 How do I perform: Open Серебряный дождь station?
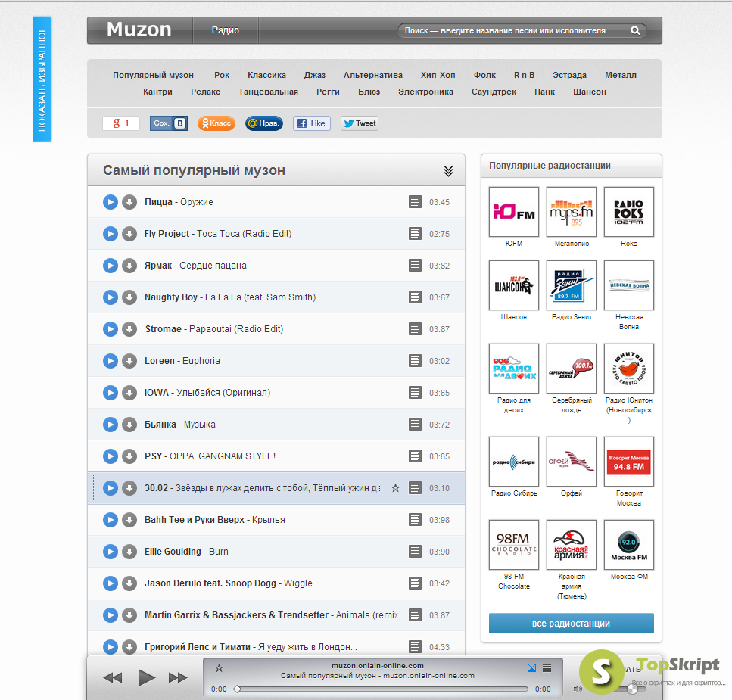tap(572, 369)
